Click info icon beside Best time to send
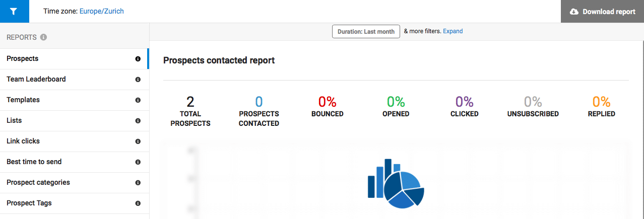 [138, 162]
